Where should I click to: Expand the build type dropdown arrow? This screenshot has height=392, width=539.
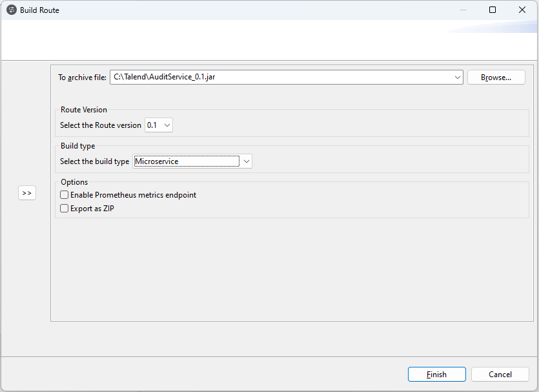tap(247, 161)
